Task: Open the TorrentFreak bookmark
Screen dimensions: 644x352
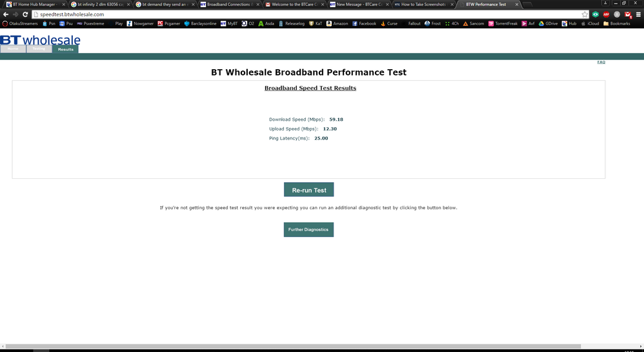Action: click(503, 24)
